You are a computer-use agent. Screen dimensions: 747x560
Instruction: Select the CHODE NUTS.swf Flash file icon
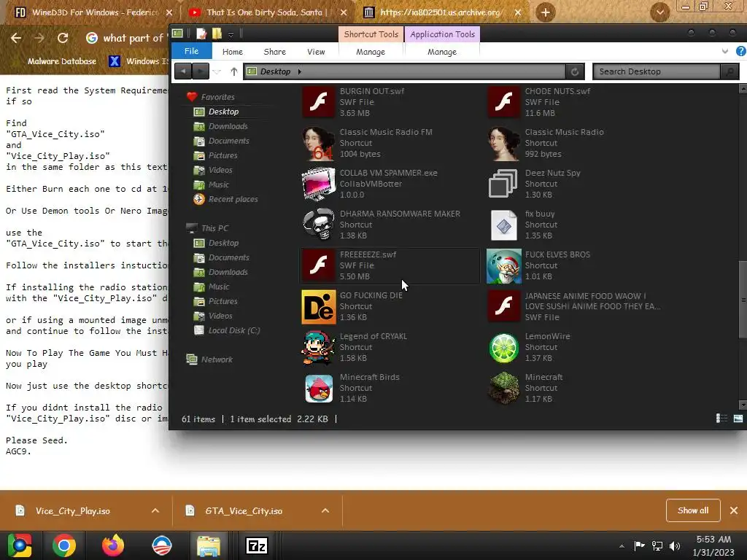pos(503,101)
